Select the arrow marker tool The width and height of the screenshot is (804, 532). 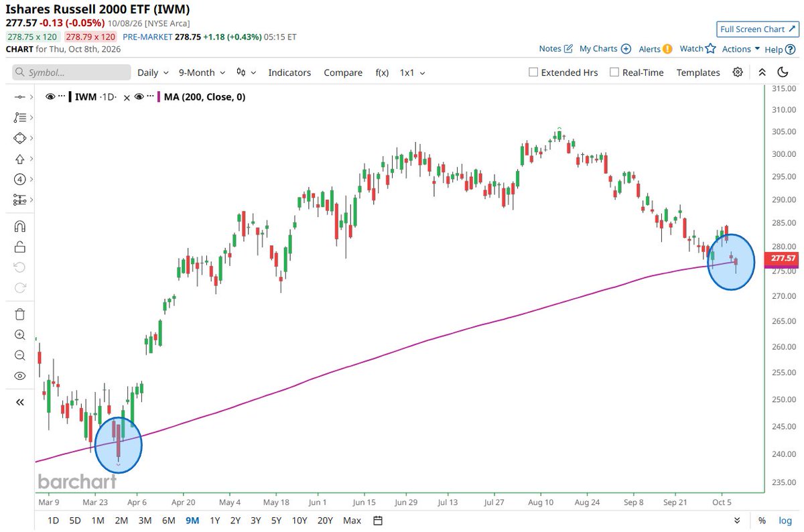tap(19, 159)
